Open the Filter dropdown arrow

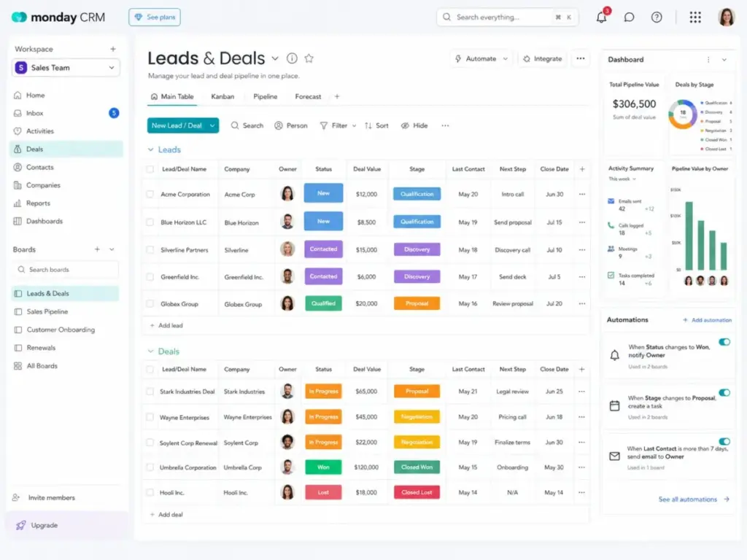(x=354, y=125)
